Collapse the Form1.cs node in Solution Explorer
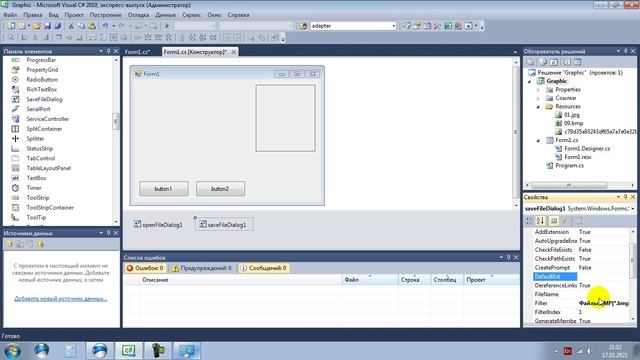The width and height of the screenshot is (640, 360). click(x=538, y=140)
